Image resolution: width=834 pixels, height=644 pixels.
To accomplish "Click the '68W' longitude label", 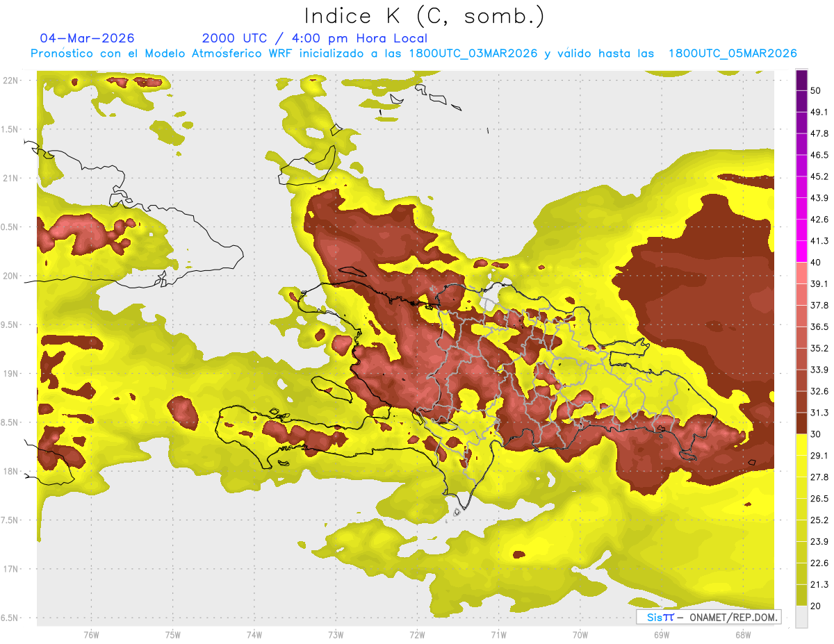I will click(x=742, y=635).
